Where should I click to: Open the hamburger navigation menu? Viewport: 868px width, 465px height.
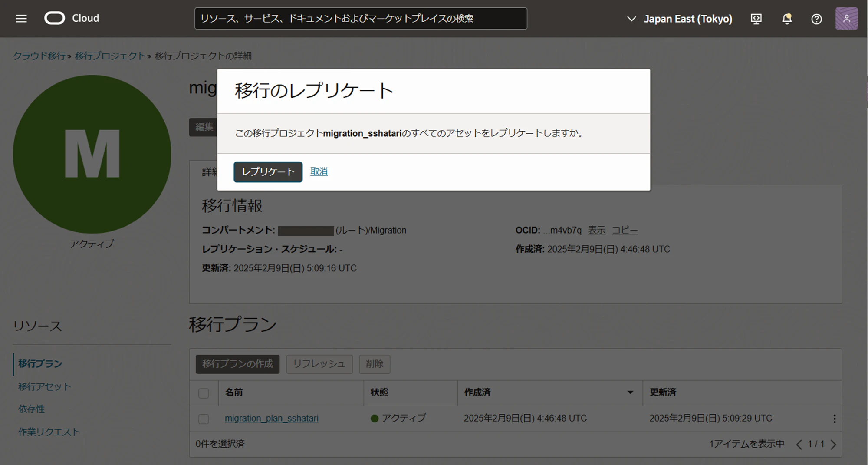21,19
